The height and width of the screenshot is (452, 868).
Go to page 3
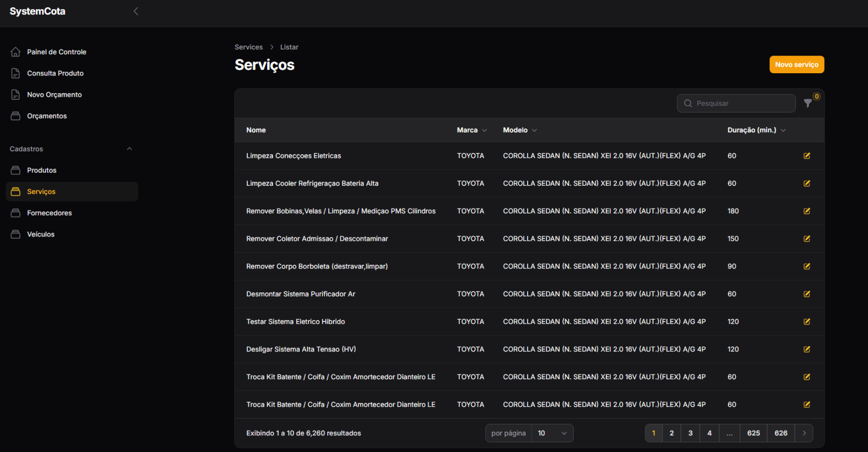point(690,433)
